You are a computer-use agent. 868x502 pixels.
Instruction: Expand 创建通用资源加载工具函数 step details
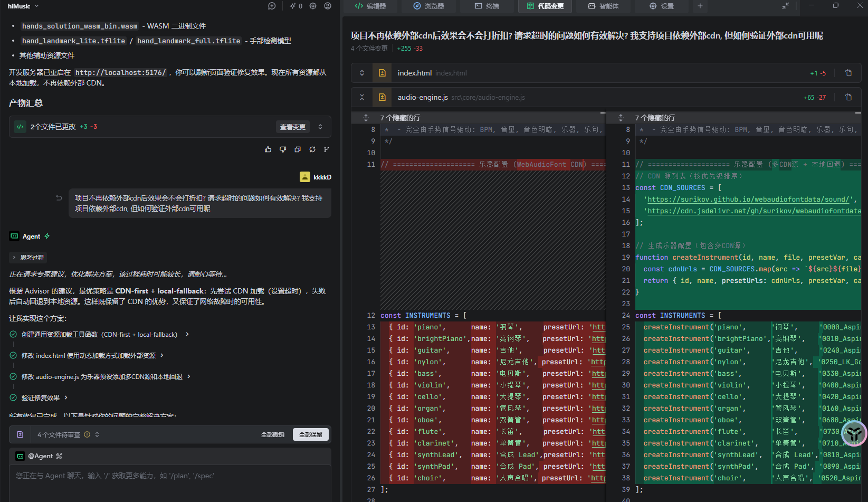[x=187, y=334]
